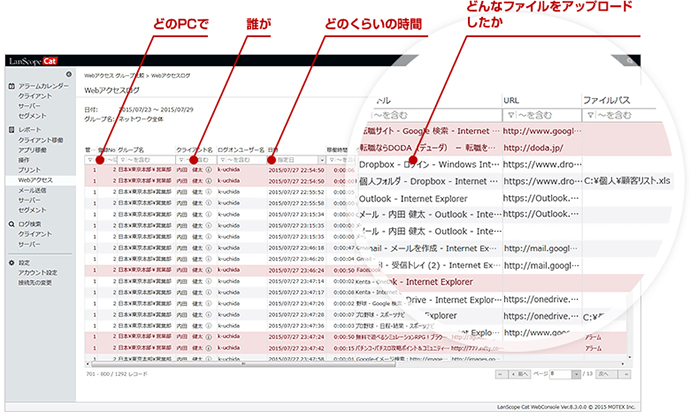Image resolution: width=690 pixels, height=419 pixels.
Task: Open the info icon in row 23:46:18
Action: [209, 248]
